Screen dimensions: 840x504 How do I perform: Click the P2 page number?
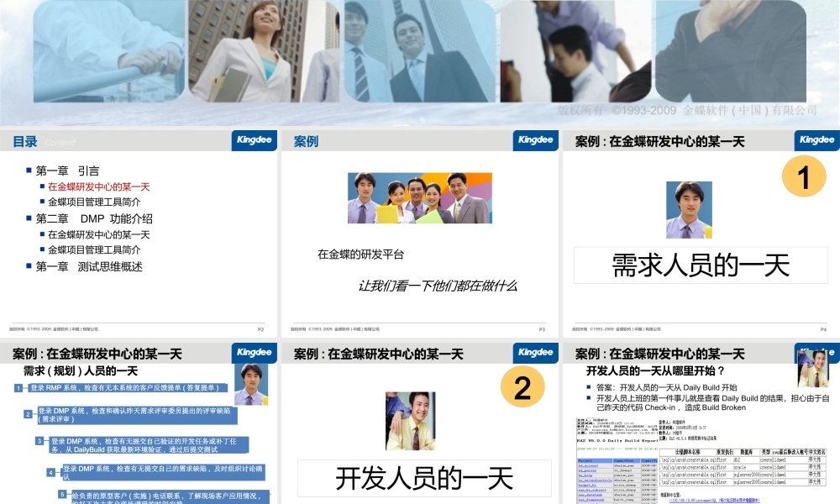[x=261, y=329]
